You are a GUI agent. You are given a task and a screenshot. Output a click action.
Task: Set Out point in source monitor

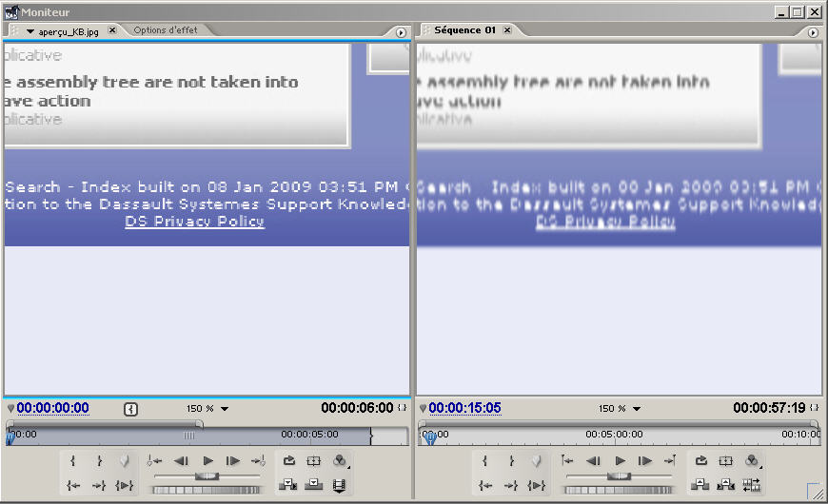[x=99, y=461]
